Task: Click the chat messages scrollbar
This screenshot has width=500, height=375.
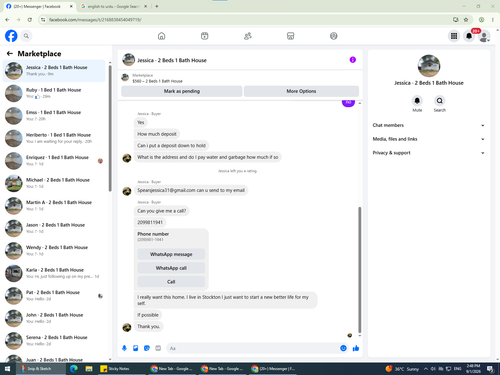Action: [359, 269]
